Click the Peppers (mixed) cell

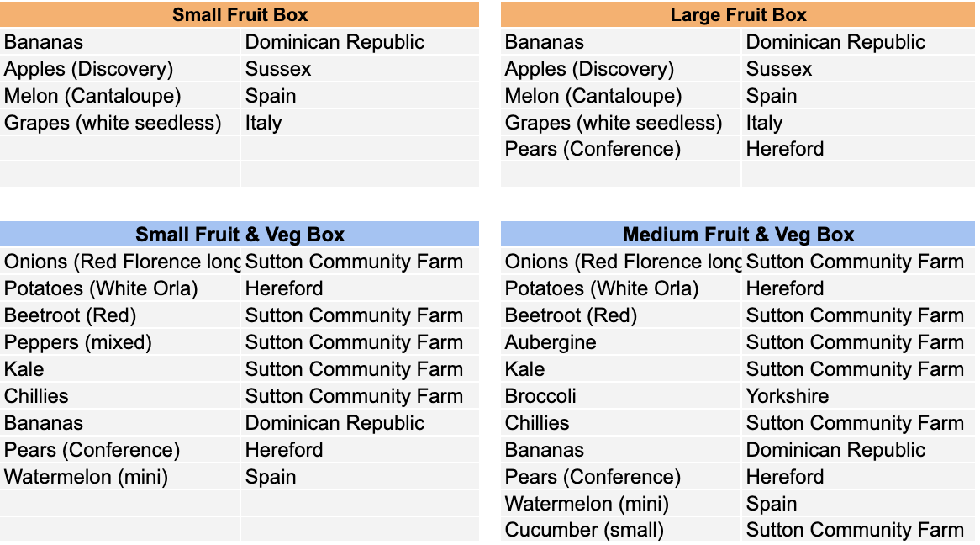coord(120,342)
